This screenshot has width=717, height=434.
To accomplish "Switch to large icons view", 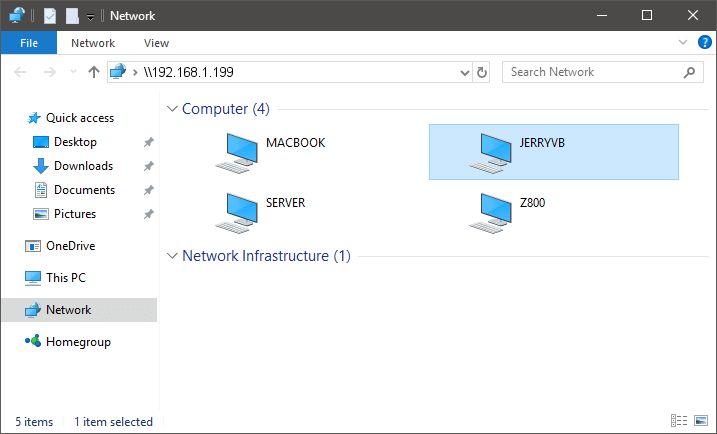I will (x=701, y=422).
